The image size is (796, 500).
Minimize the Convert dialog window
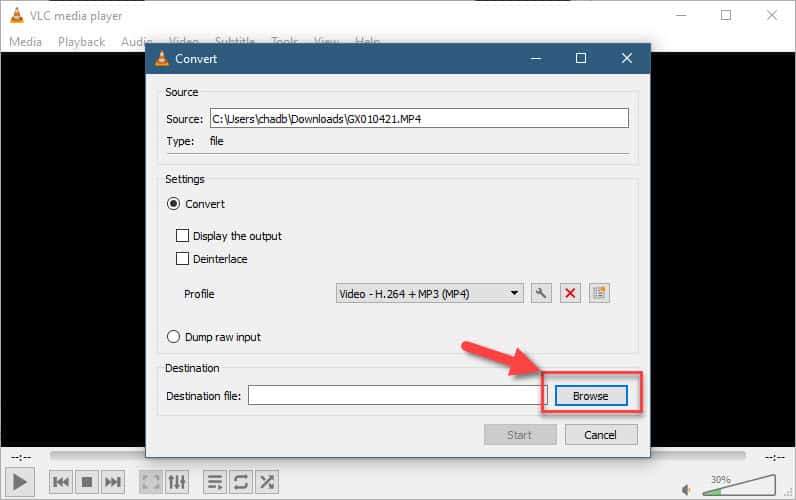coord(536,58)
